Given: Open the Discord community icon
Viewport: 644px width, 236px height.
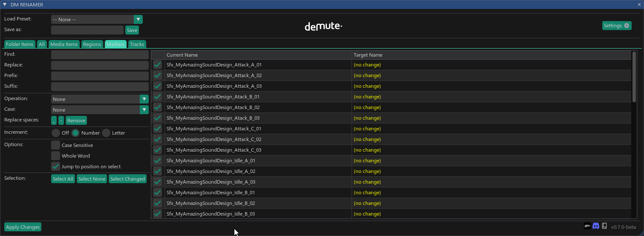Looking at the screenshot, I should pyautogui.click(x=596, y=226).
